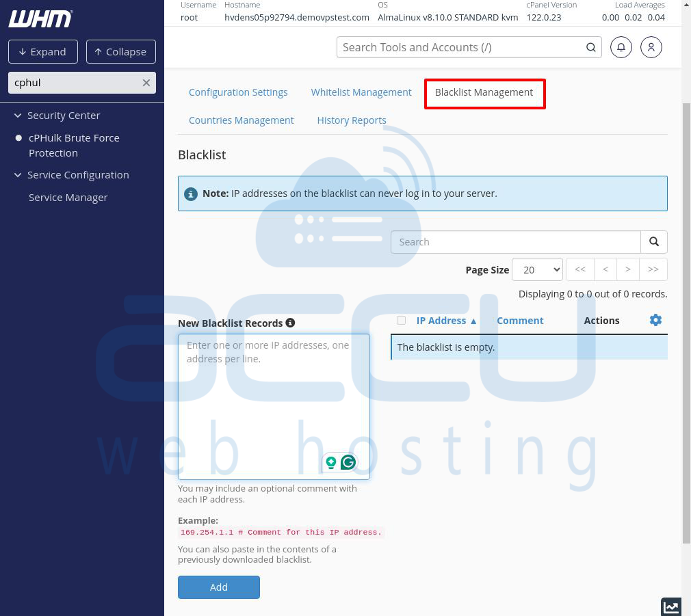The image size is (691, 616).
Task: Click the username root text
Action: (189, 18)
